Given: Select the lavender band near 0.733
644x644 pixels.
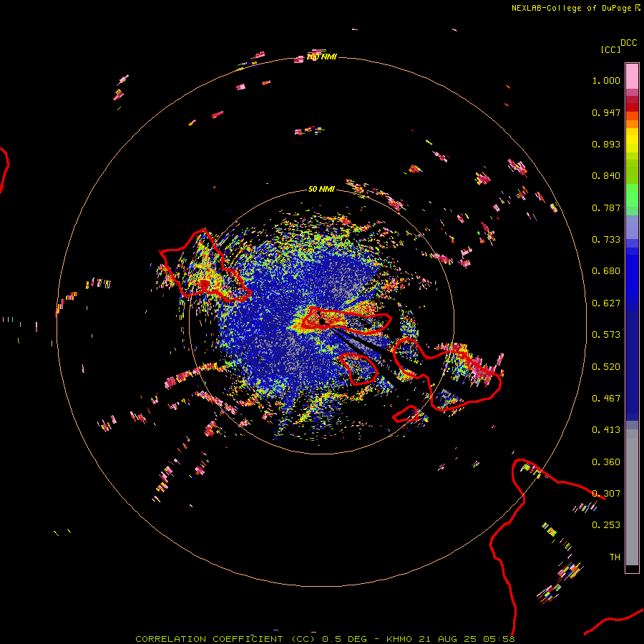Looking at the screenshot, I should (632, 228).
